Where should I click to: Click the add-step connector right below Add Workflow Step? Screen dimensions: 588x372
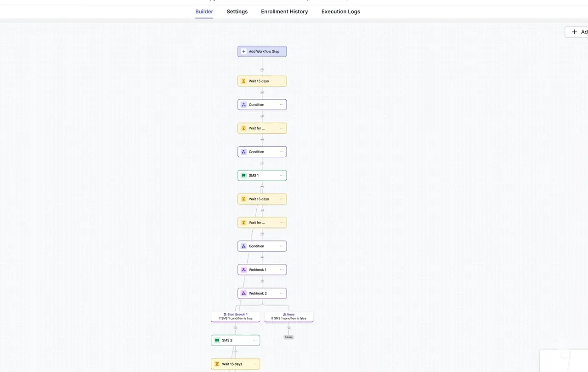click(262, 70)
